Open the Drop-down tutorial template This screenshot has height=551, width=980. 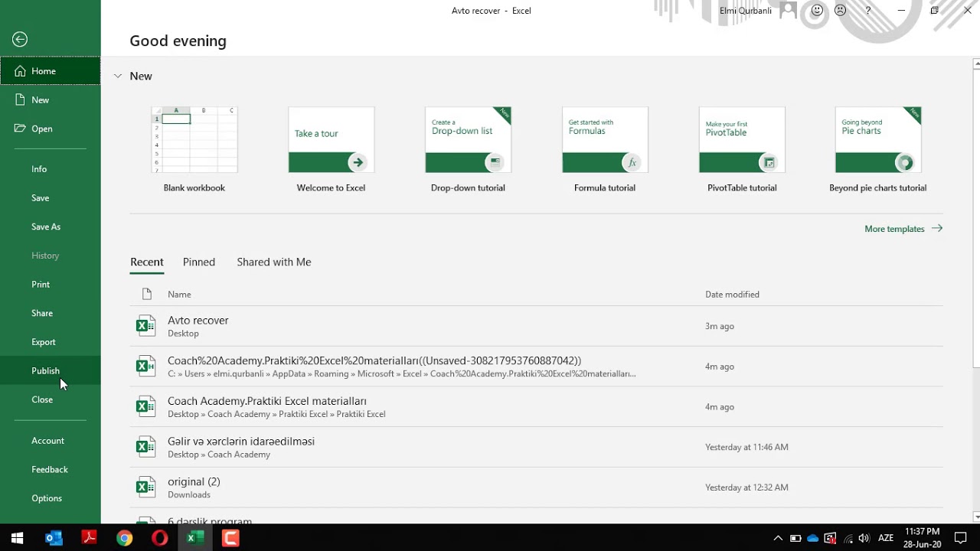pyautogui.click(x=468, y=150)
